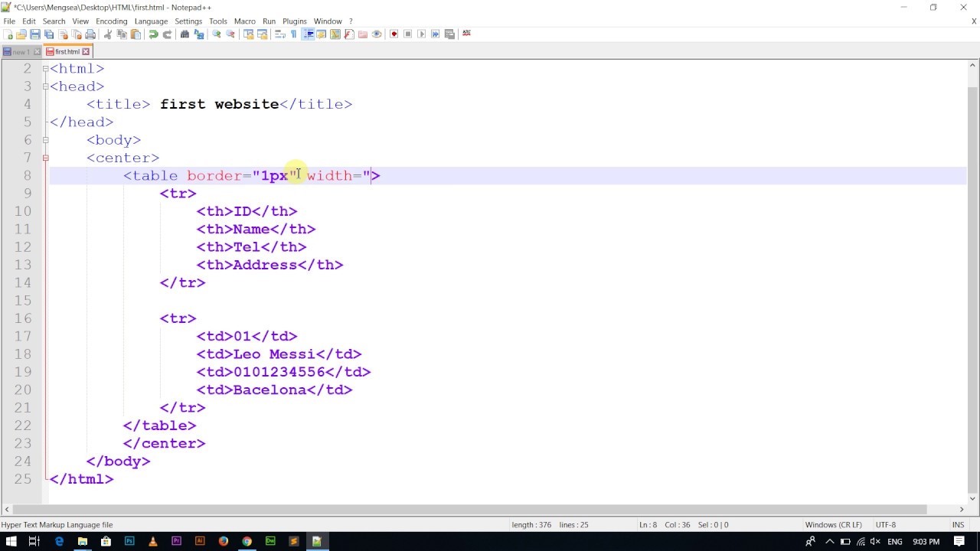The image size is (980, 551).
Task: Toggle Monitoring eye icon
Action: coord(377,34)
